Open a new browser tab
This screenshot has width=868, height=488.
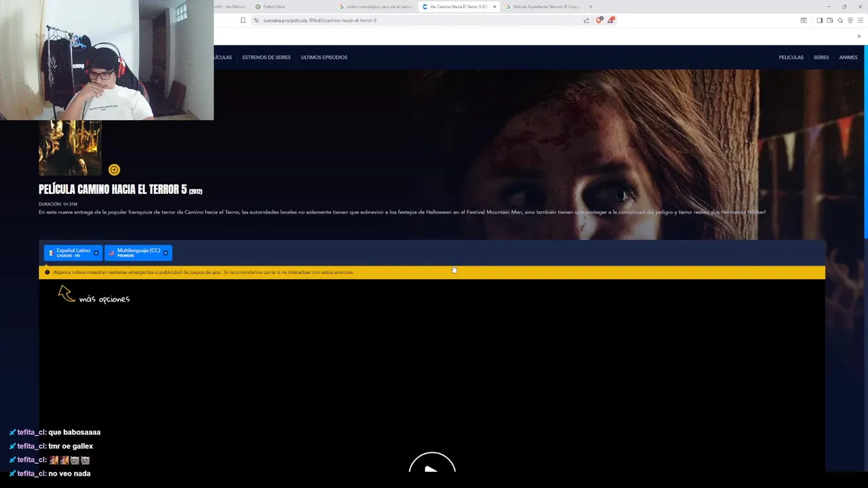coord(591,7)
